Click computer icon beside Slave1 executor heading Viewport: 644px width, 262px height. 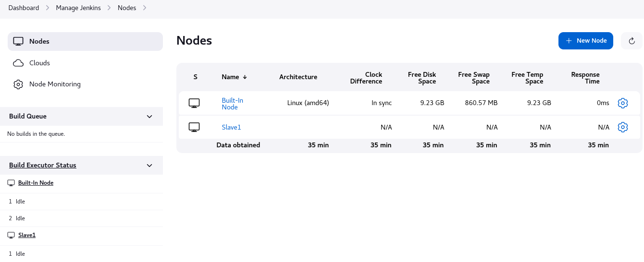click(11, 235)
